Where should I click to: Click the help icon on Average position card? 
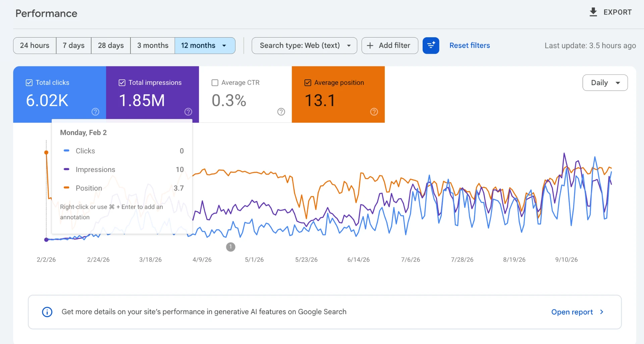(374, 112)
